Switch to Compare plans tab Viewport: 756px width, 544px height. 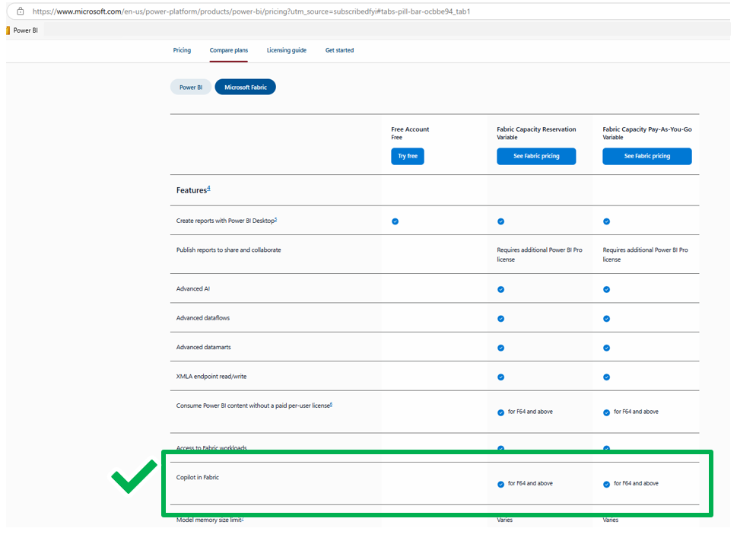coord(228,50)
